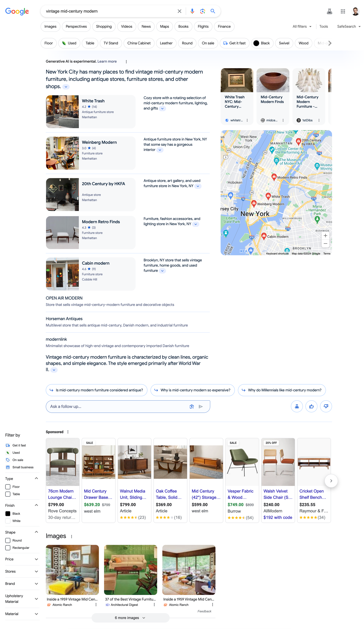Viewport: 364px width, 629px height.
Task: Collapse the Finish filter section
Action: (36, 505)
